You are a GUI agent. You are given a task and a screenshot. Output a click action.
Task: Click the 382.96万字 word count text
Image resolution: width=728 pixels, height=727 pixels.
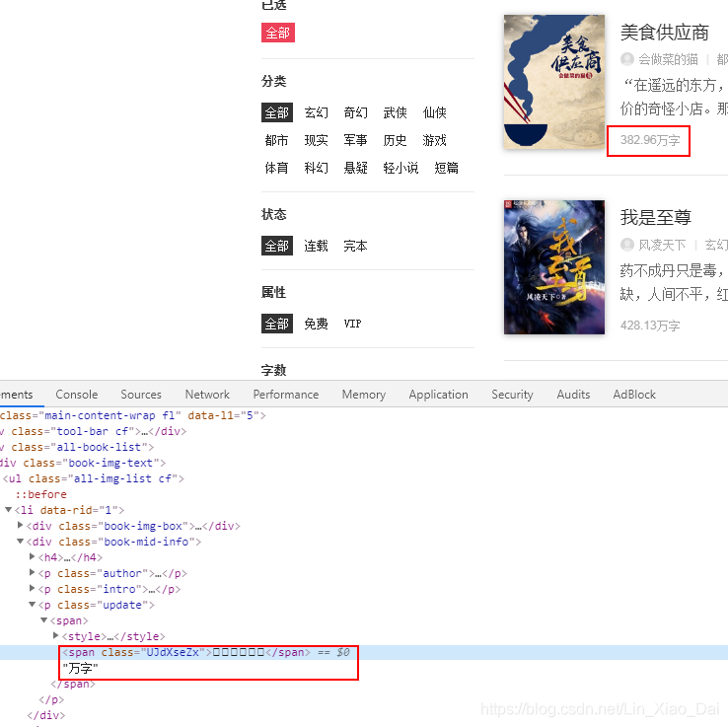coord(650,140)
